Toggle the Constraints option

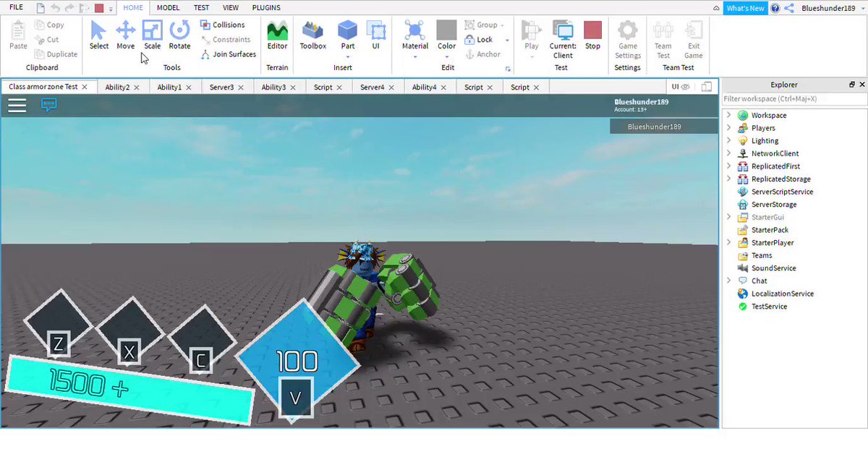(x=226, y=40)
